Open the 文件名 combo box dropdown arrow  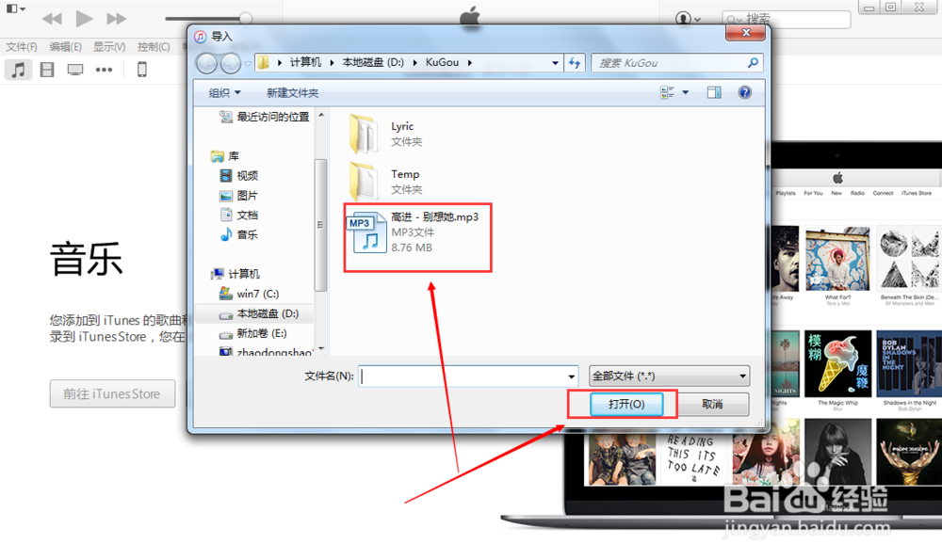pyautogui.click(x=571, y=376)
